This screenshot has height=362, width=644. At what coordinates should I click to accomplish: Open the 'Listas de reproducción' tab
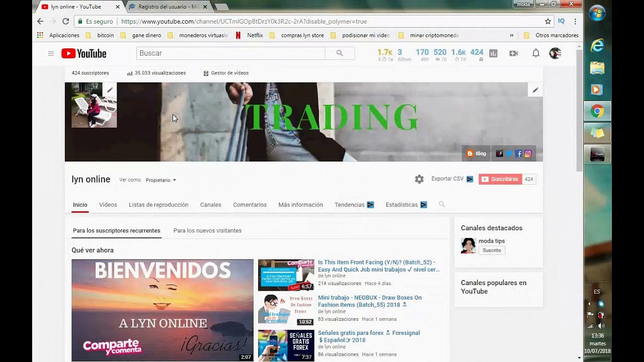point(158,205)
